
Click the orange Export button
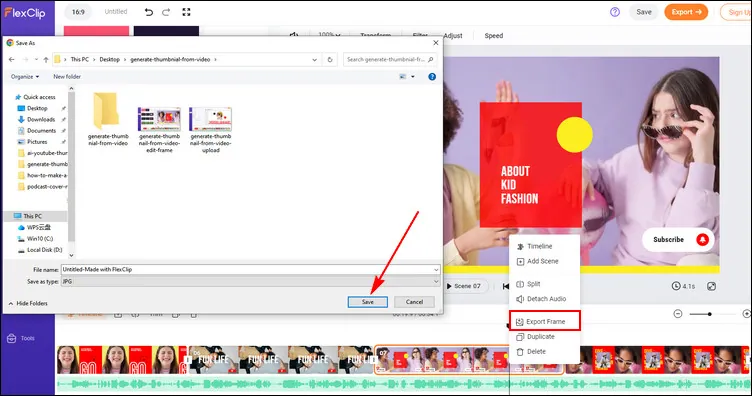686,12
